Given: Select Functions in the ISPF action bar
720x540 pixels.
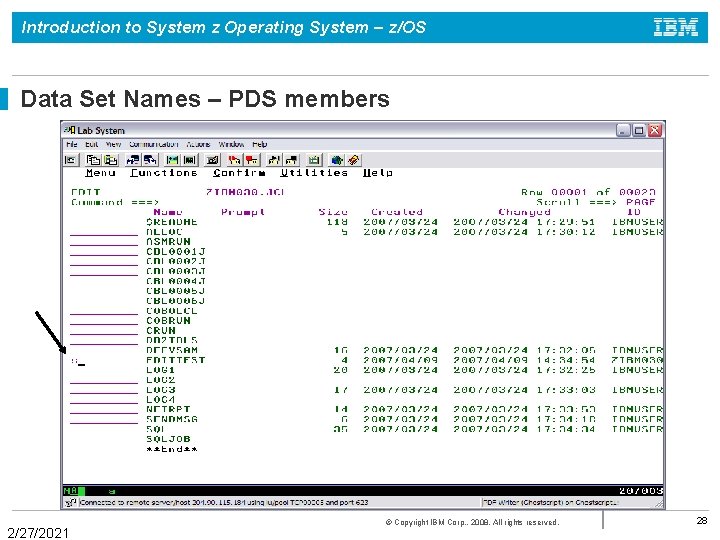Looking at the screenshot, I should (x=164, y=173).
